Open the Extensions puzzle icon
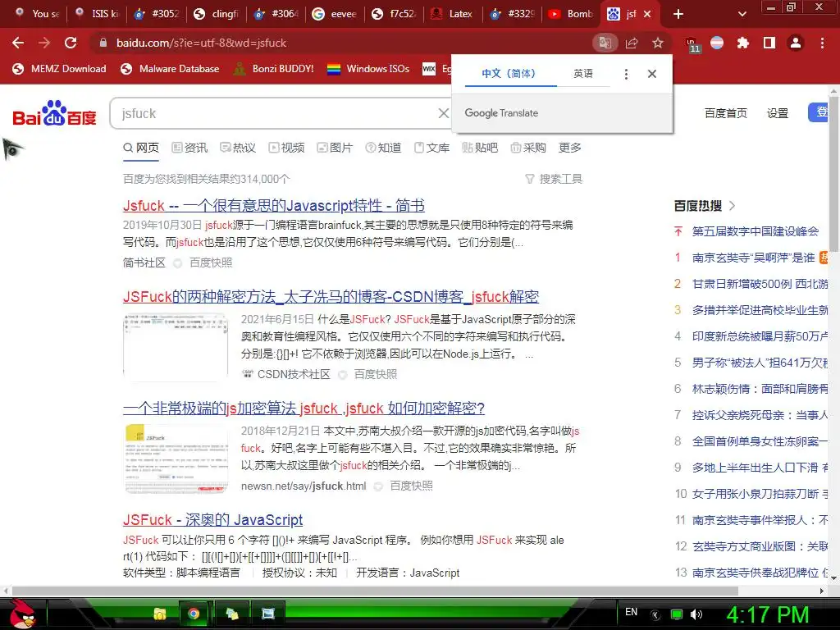 pos(743,43)
